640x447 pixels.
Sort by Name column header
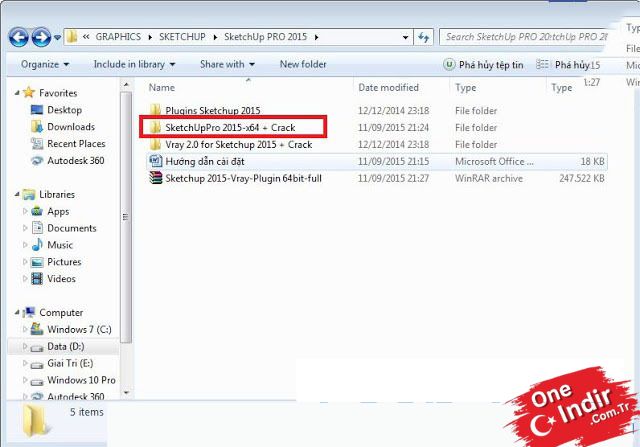(x=162, y=87)
